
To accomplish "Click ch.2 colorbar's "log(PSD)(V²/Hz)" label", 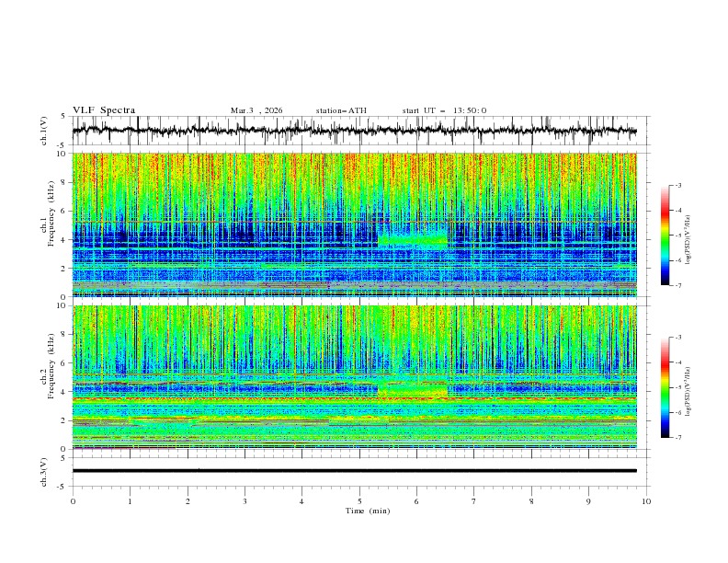I will [x=688, y=391].
